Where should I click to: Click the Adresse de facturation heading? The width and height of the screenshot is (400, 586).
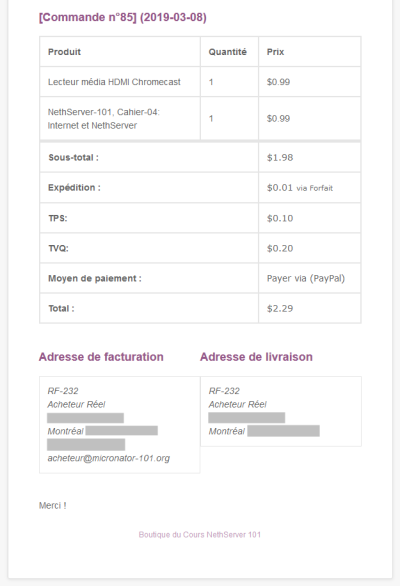pyautogui.click(x=101, y=357)
